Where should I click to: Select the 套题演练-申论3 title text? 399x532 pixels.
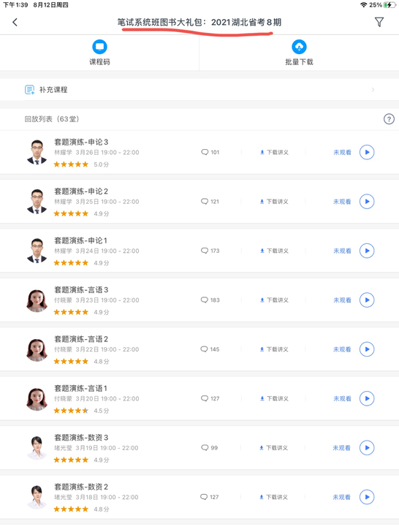click(x=81, y=142)
